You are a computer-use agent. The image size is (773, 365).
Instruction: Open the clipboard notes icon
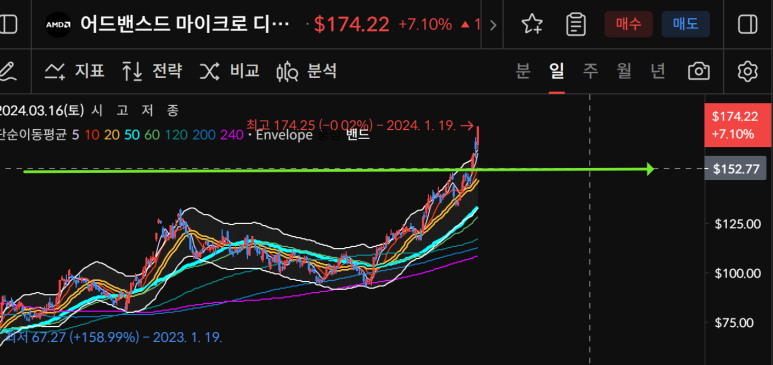coord(576,24)
